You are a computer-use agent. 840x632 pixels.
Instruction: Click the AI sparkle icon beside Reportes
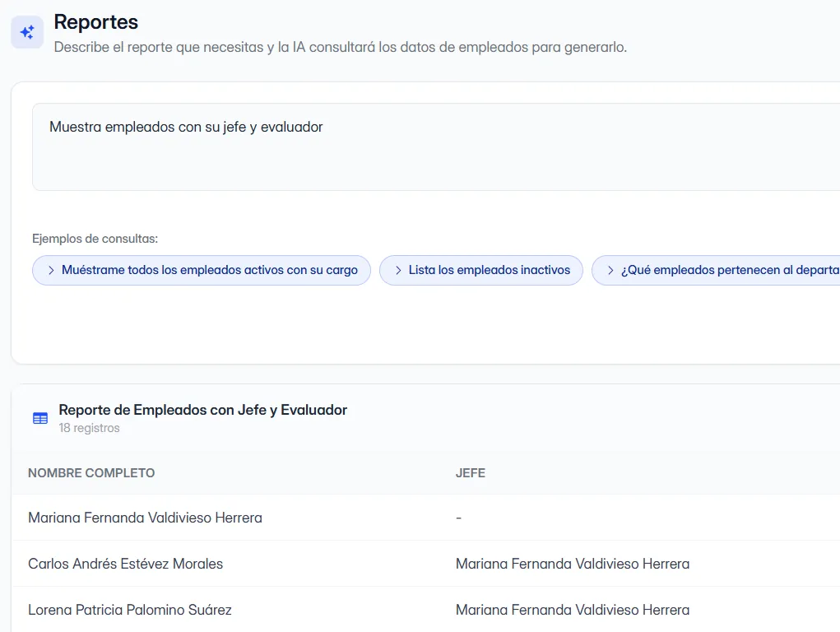[27, 32]
